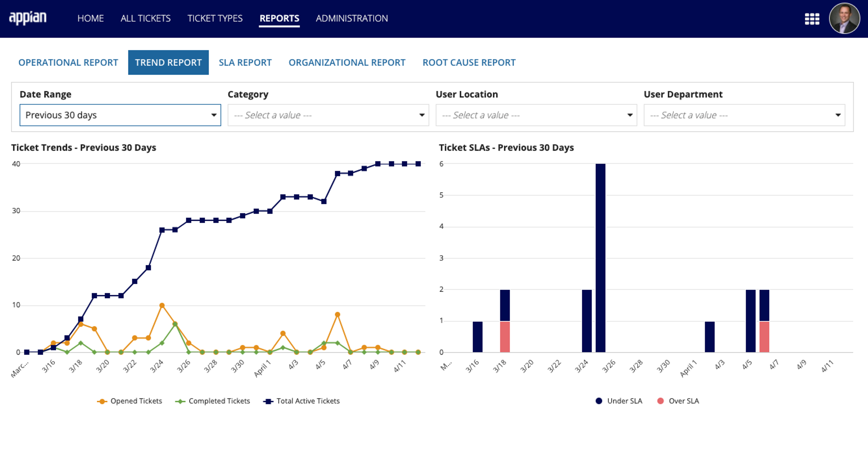Screen dimensions: 868x467
Task: Open the apps grid navigation icon
Action: pos(812,19)
